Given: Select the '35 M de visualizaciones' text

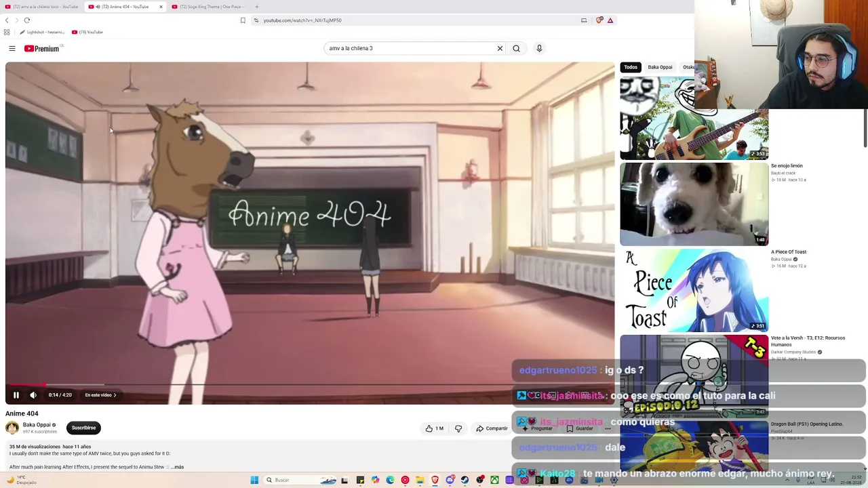Looking at the screenshot, I should [35, 447].
